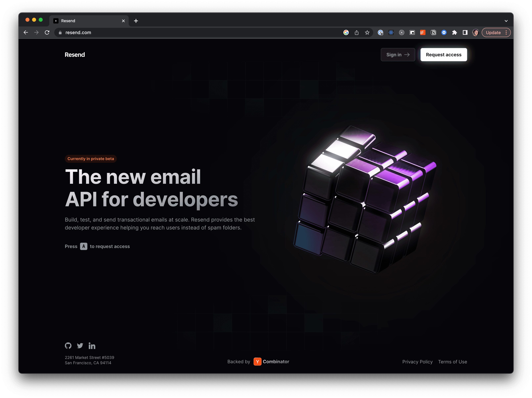
Task: Click the A key shortcut badge
Action: [x=84, y=246]
